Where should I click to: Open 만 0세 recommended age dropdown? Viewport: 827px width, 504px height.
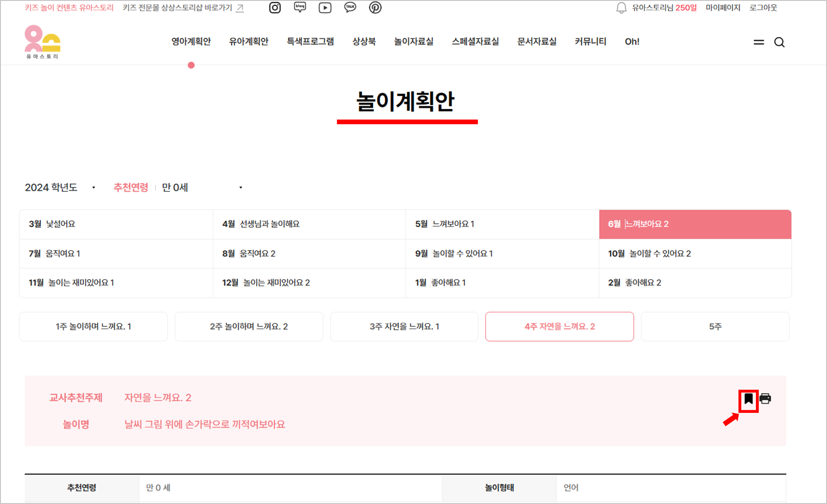coord(202,187)
